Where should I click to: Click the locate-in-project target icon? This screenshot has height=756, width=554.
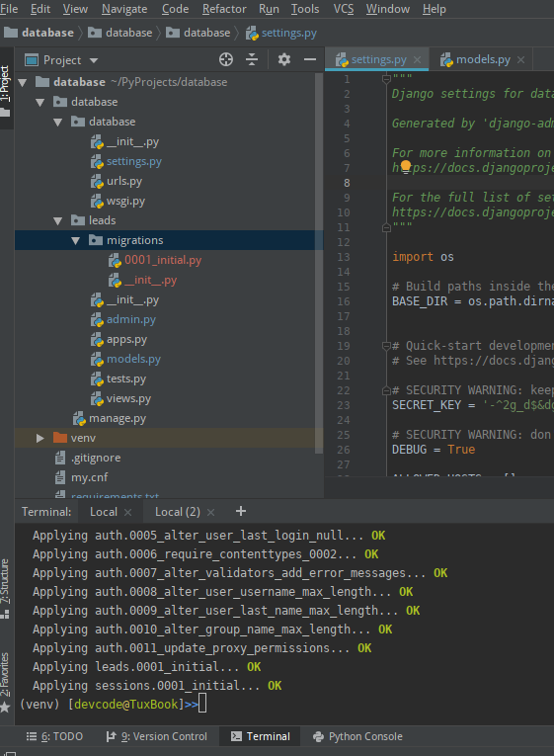coord(226,59)
